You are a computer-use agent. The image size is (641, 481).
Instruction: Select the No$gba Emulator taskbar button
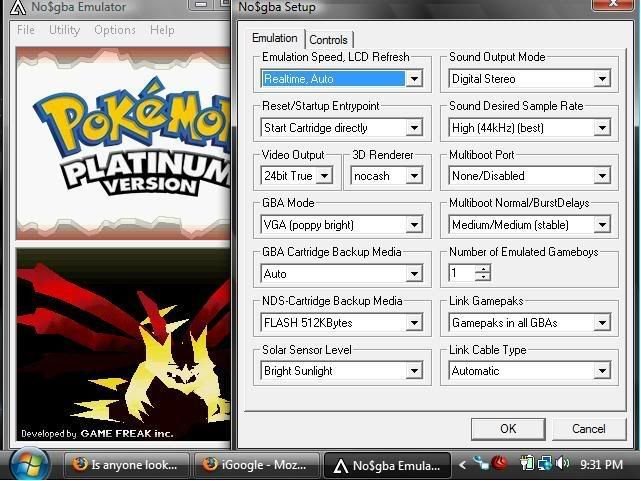click(x=387, y=465)
